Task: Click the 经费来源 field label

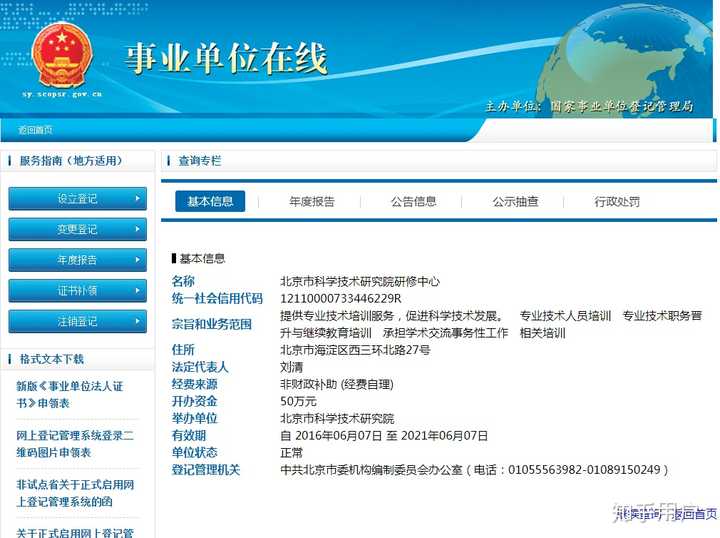Action: (194, 384)
